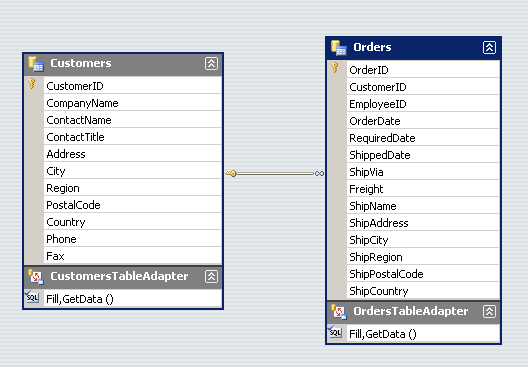Select the CustomerID column in Orders
The height and width of the screenshot is (367, 528).
pyautogui.click(x=423, y=87)
